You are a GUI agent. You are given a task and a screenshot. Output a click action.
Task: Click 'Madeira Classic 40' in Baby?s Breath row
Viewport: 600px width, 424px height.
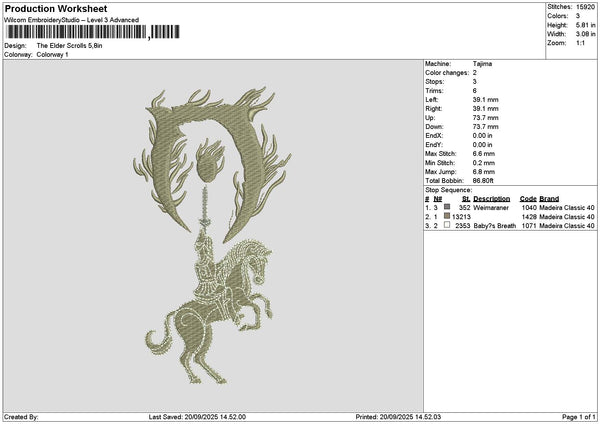(x=567, y=226)
